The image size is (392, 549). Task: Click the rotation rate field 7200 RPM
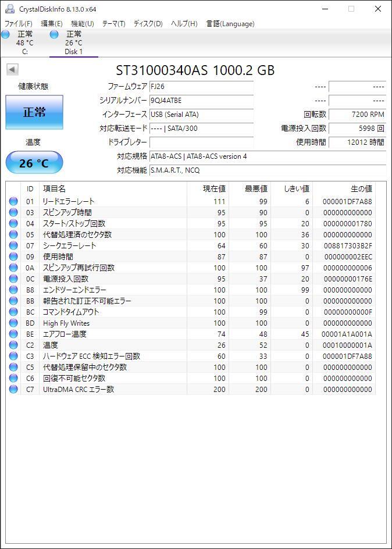tap(357, 115)
